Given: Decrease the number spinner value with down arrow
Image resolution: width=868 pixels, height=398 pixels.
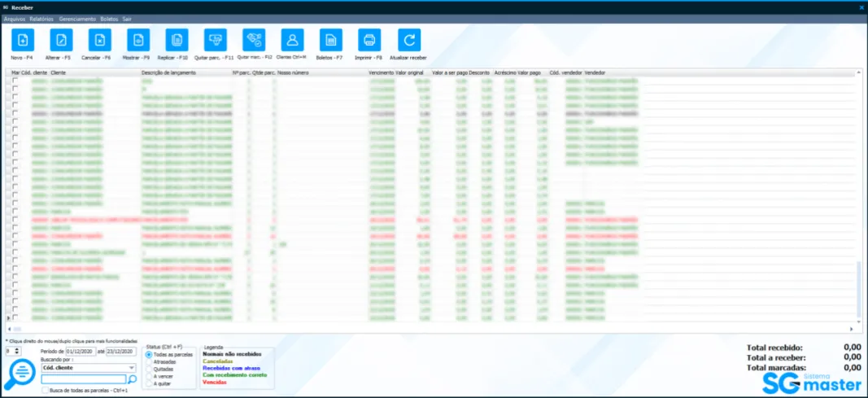Looking at the screenshot, I should point(18,353).
